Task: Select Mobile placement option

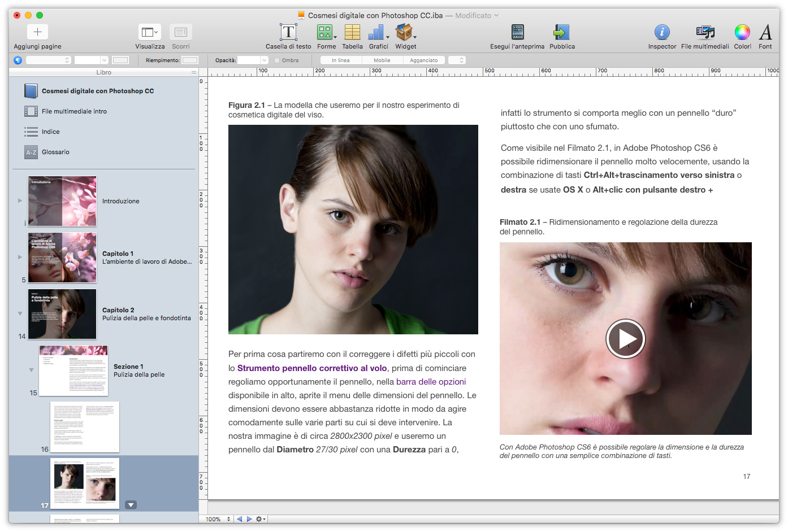Action: [x=382, y=60]
